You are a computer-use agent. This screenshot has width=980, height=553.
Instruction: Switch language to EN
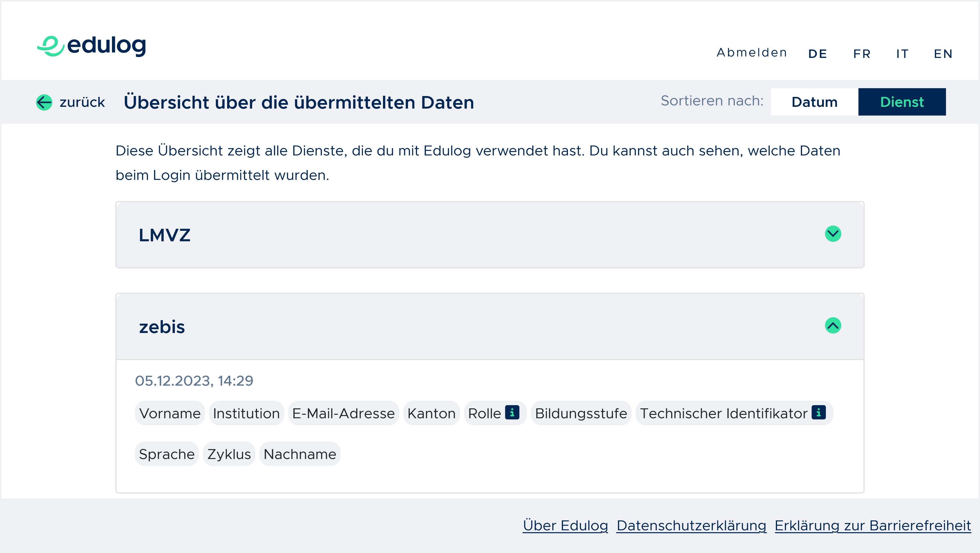click(x=943, y=54)
